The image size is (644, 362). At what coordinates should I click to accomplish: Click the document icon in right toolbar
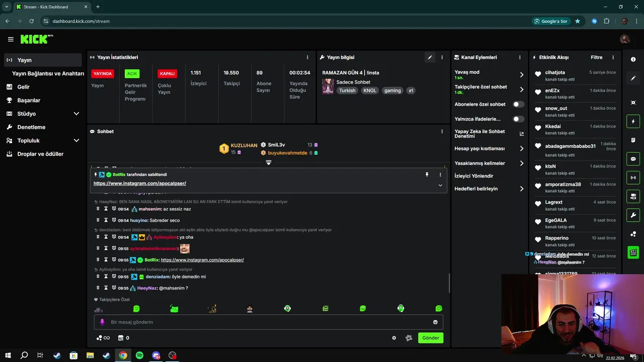[x=633, y=140]
